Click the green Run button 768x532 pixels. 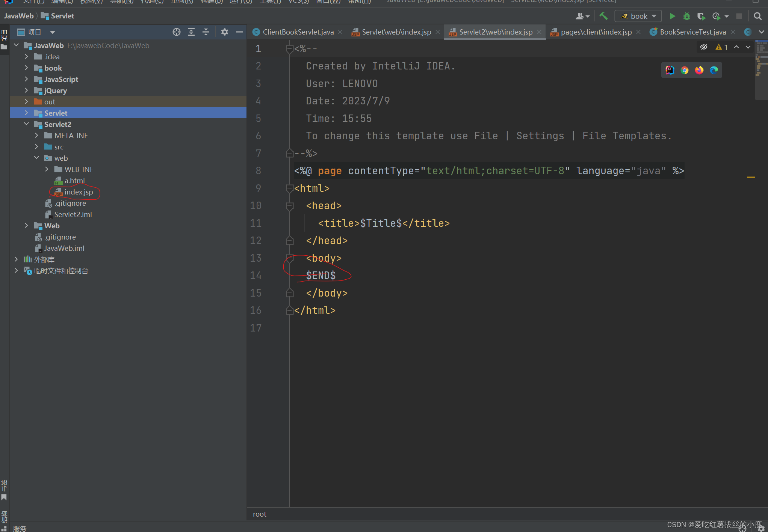point(672,16)
